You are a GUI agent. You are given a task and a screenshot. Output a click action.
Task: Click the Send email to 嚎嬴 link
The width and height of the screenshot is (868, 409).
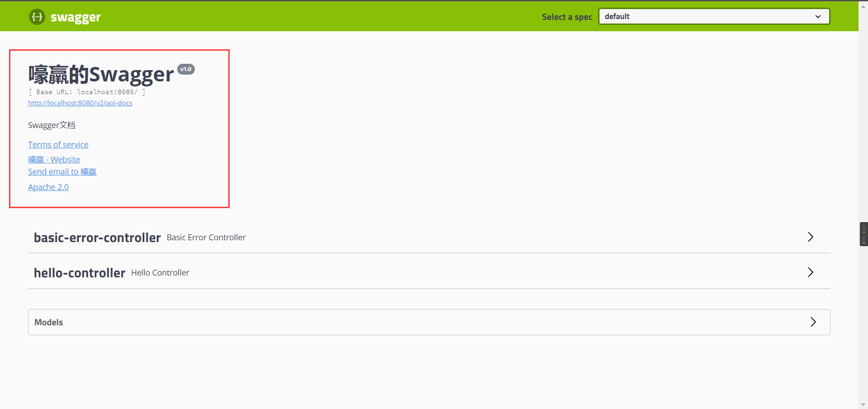pyautogui.click(x=62, y=172)
